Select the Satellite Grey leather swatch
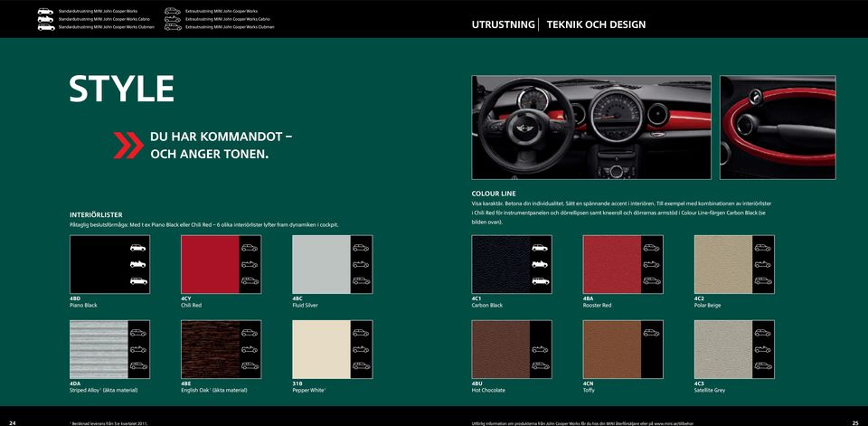Image resolution: width=868 pixels, height=426 pixels. [734, 349]
